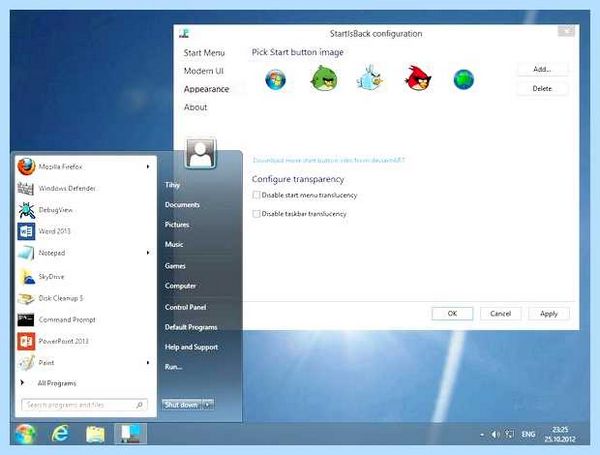Open Computer from start menu

pos(180,286)
